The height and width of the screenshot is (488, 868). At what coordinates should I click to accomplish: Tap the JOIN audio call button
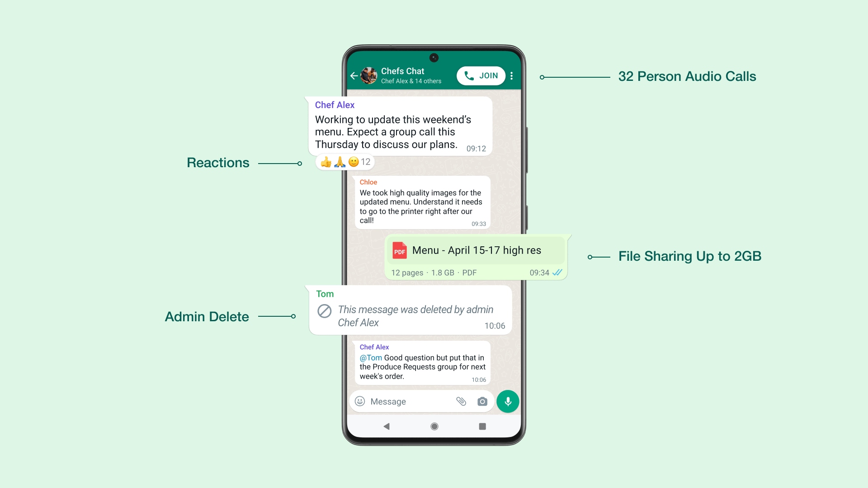point(482,75)
